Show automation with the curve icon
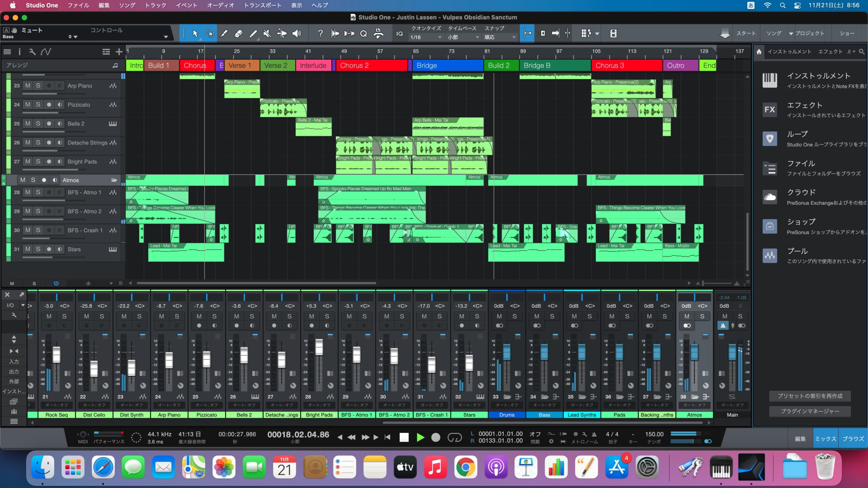The height and width of the screenshot is (488, 868). 46,52
